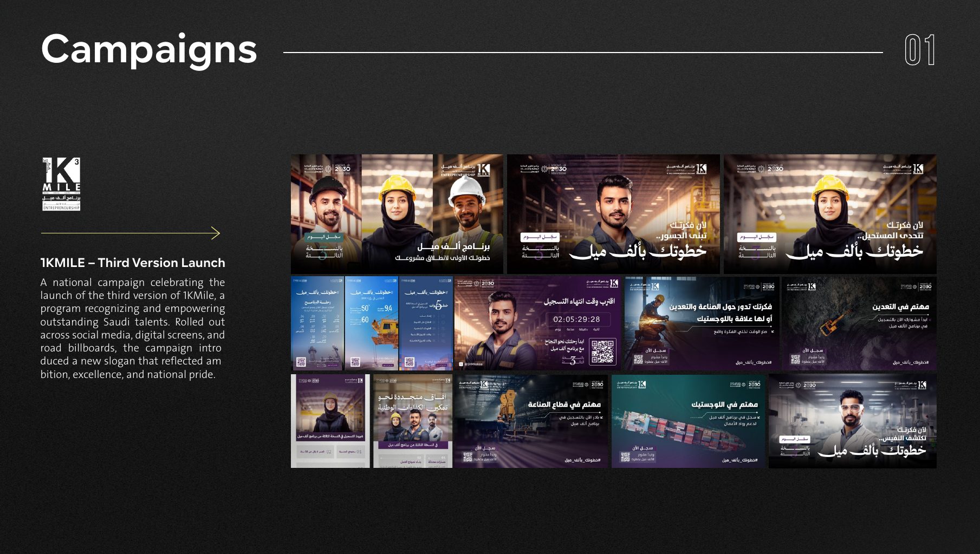Click the campaign description paragraph
The height and width of the screenshot is (554, 980).
tap(133, 328)
